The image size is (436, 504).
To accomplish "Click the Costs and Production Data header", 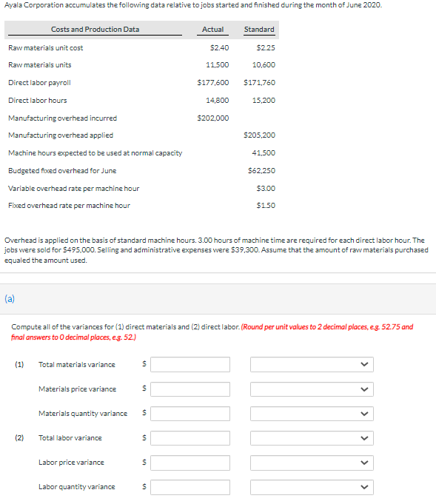I will [x=95, y=30].
